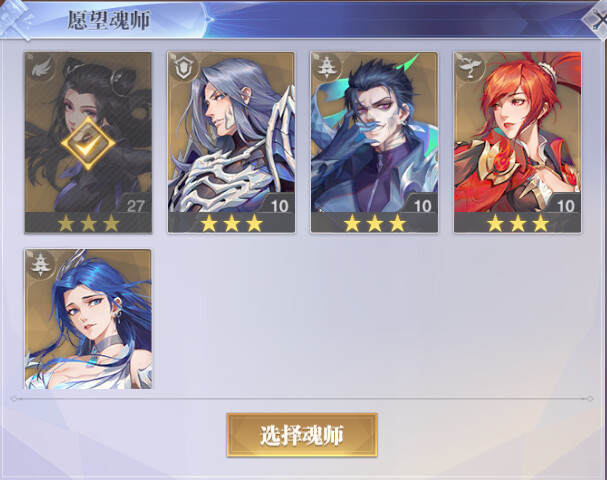Screen dimensions: 607x480
Task: Click the tower class icon on blue-haired woman card
Action: (x=40, y=264)
